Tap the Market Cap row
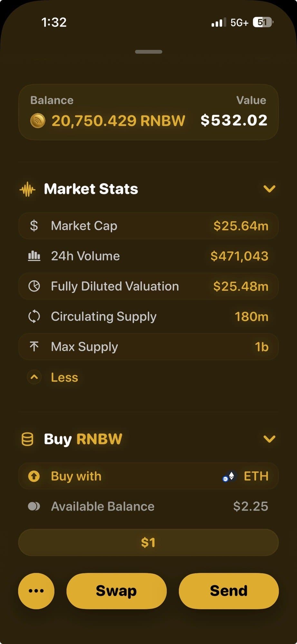This screenshot has height=644, width=297. tap(148, 226)
